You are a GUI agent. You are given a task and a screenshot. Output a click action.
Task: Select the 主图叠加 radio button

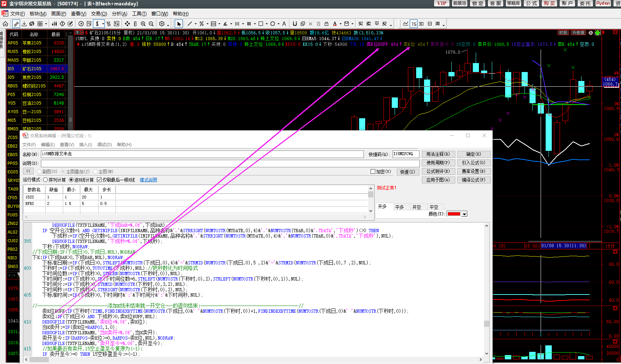coord(63,172)
